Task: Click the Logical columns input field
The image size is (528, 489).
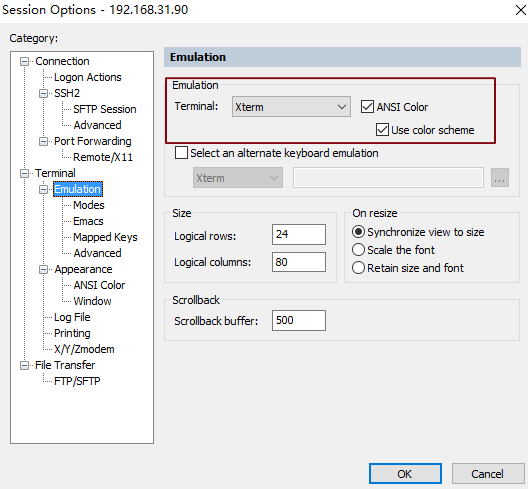Action: pyautogui.click(x=299, y=262)
